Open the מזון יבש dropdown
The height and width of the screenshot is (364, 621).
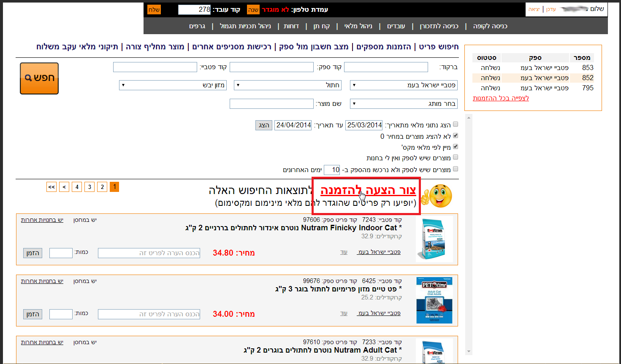173,85
